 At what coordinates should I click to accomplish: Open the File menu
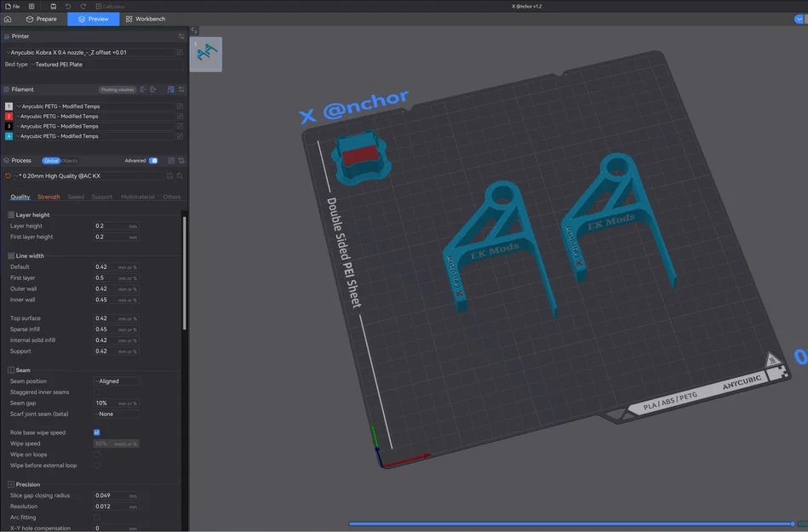click(x=13, y=6)
